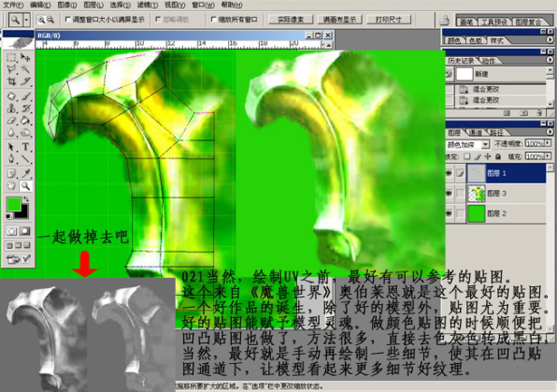Click the file browser icon in options bar

pos(445,20)
